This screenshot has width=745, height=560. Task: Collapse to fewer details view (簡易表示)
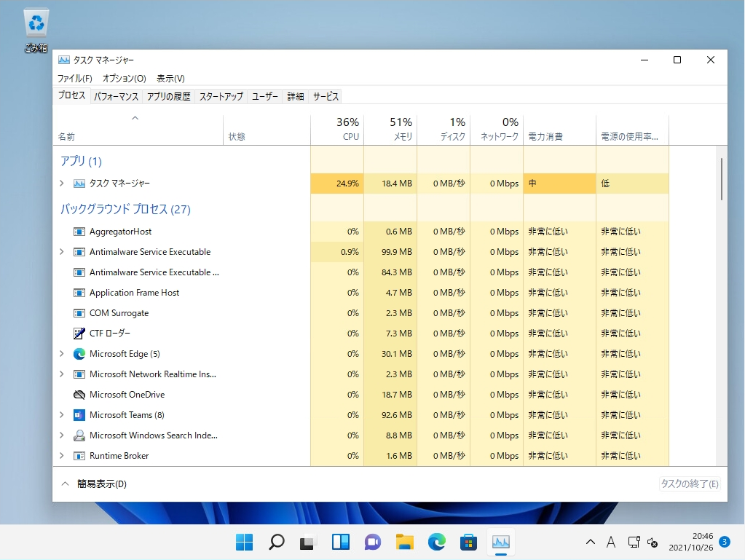95,484
